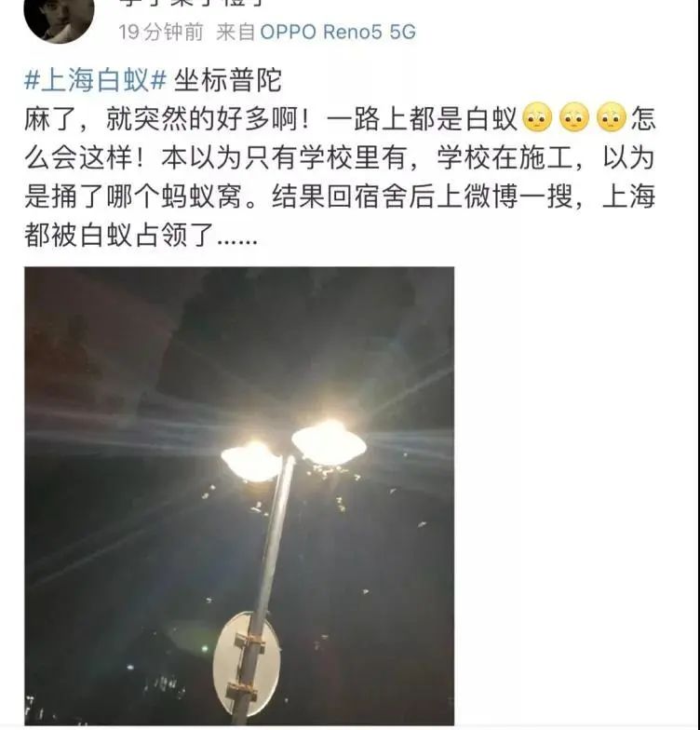
Task: Click the text "是捅了哪个蚂蚁窝"
Action: coord(133,196)
